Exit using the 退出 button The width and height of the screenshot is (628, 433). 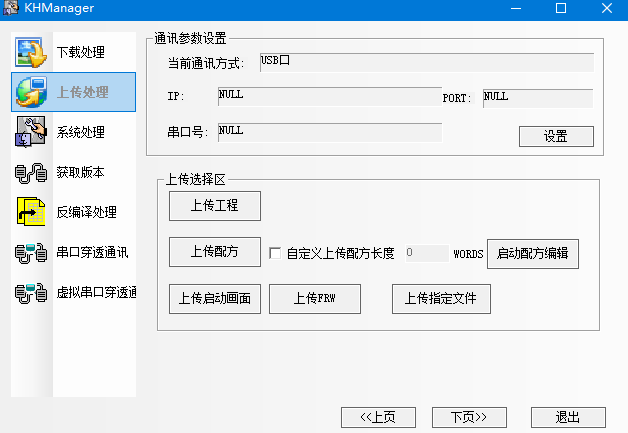567,417
